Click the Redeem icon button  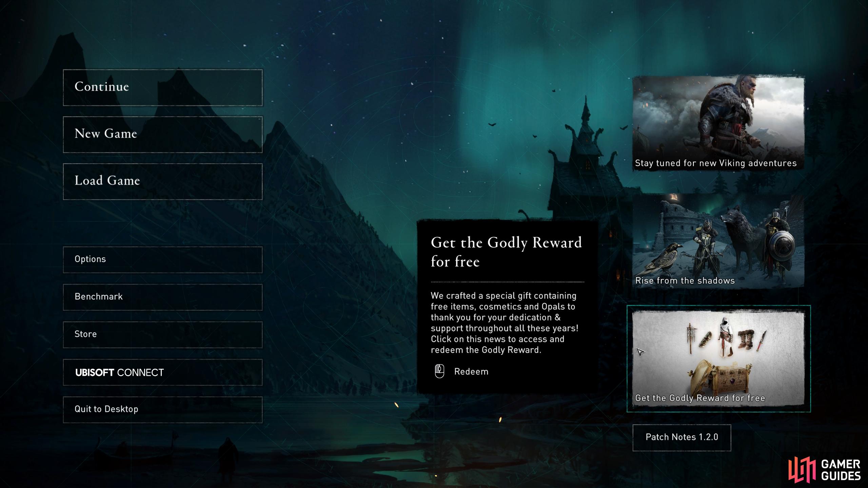coord(439,371)
